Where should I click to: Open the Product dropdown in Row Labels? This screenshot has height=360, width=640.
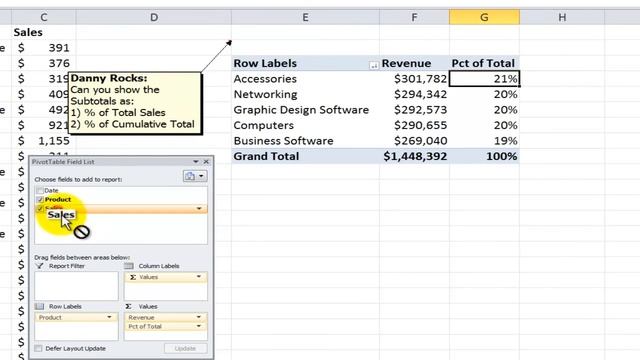coord(109,317)
